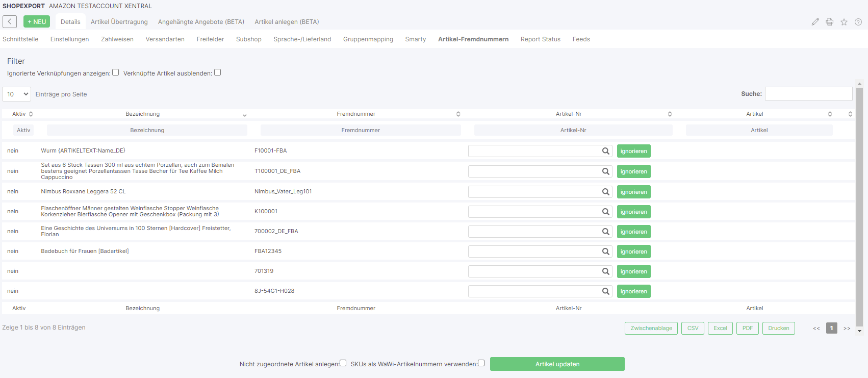Click into the Suche search field
This screenshot has width=868, height=378.
(x=808, y=94)
